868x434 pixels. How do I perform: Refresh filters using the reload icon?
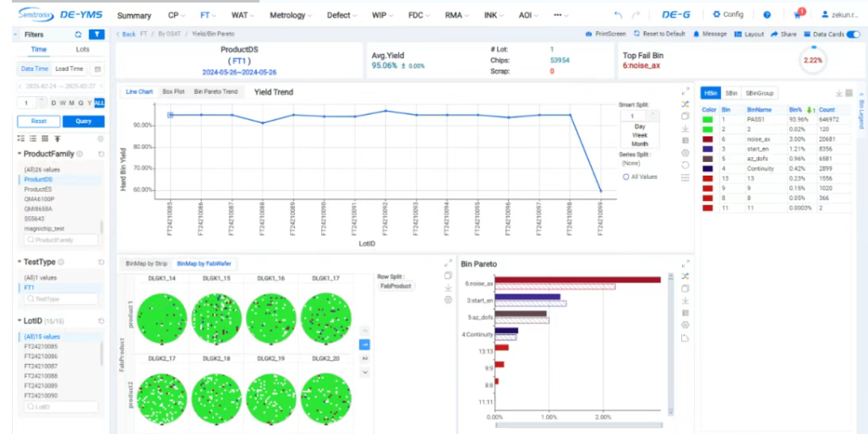[79, 35]
